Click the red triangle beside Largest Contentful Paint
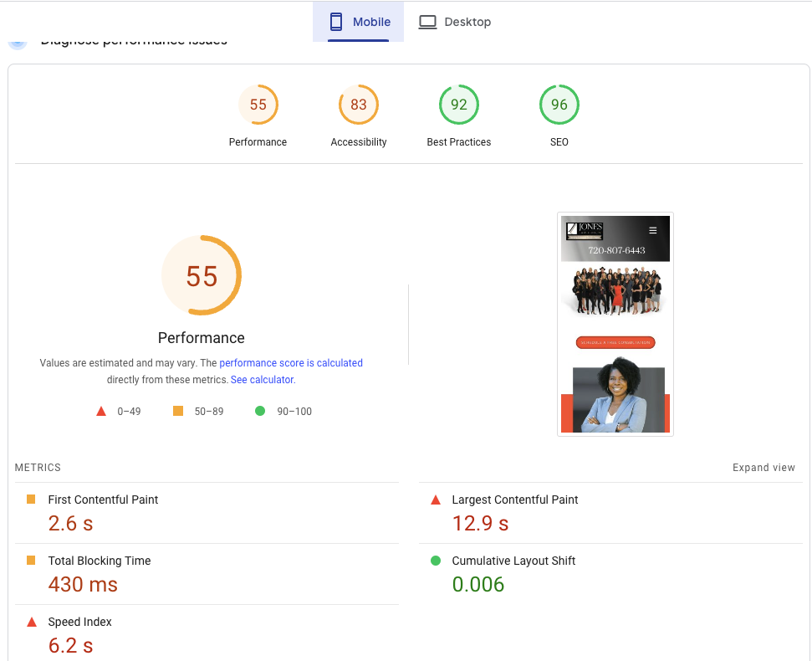 point(435,500)
